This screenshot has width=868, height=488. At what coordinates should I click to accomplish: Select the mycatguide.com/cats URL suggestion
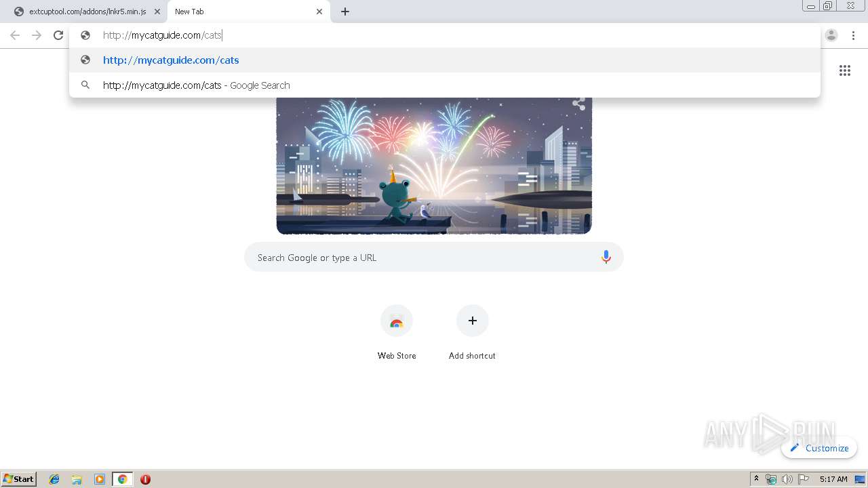(x=445, y=60)
